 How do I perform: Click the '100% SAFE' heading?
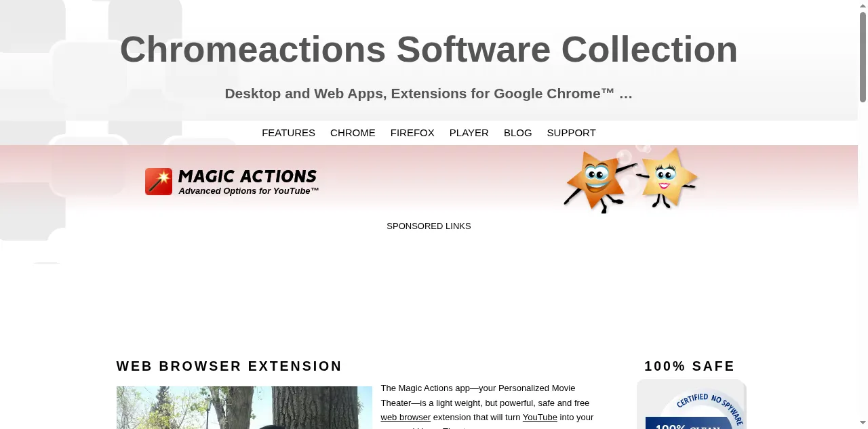690,367
